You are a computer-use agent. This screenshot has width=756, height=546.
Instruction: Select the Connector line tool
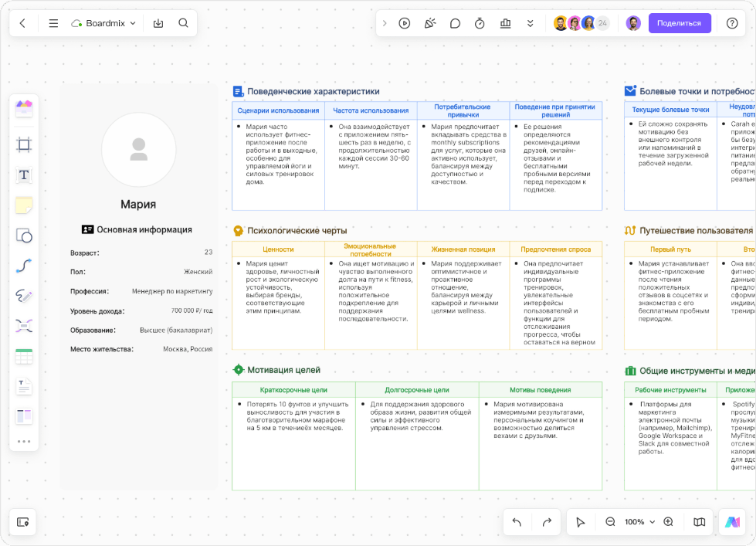click(24, 266)
